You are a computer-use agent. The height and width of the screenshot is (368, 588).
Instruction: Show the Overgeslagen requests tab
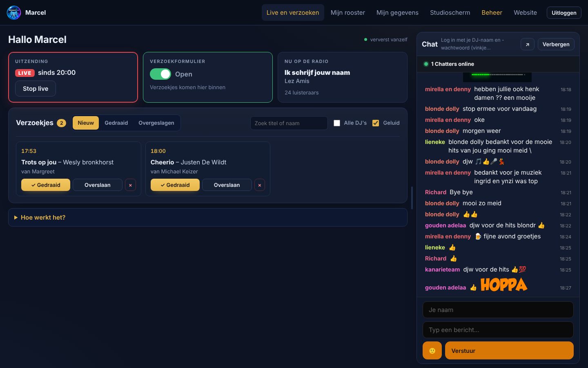pyautogui.click(x=156, y=123)
